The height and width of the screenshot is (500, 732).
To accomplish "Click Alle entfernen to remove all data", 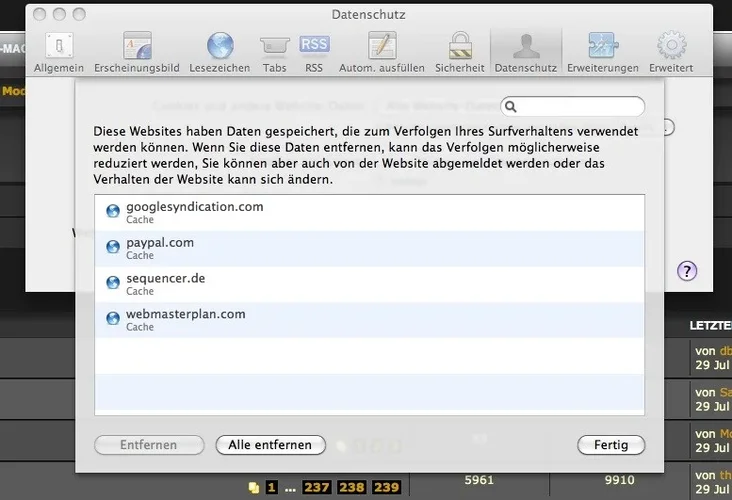I will (270, 445).
